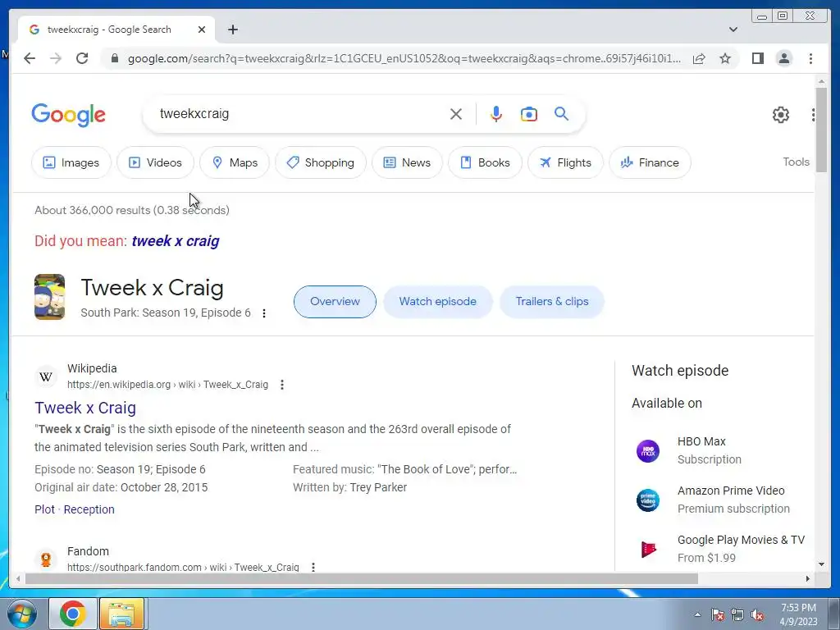Click the Fandom site icon
Image resolution: width=840 pixels, height=630 pixels.
point(46,559)
